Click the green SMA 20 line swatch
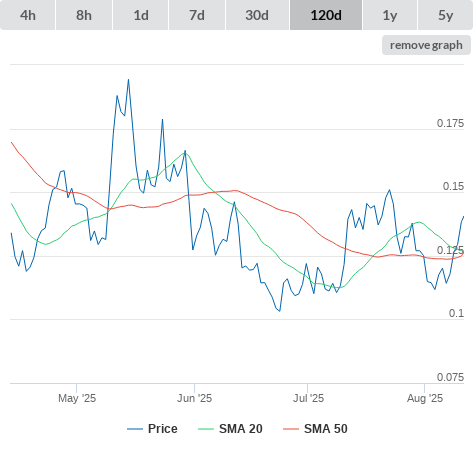 tap(206, 429)
